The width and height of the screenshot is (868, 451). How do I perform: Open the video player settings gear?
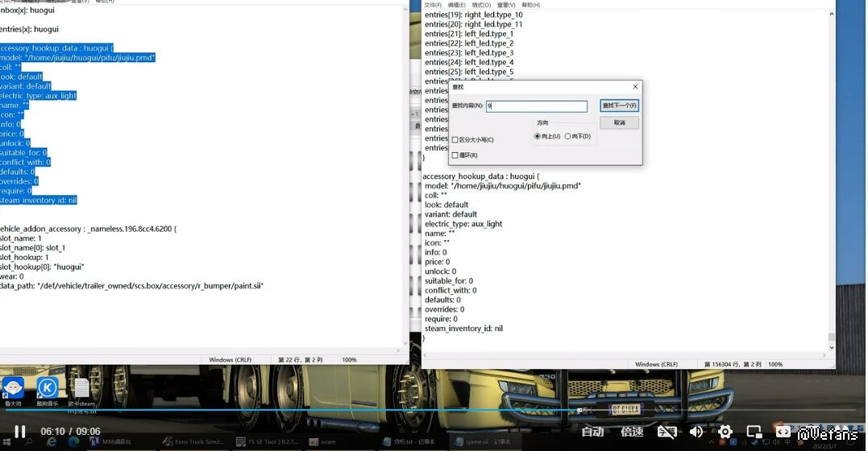pos(725,432)
